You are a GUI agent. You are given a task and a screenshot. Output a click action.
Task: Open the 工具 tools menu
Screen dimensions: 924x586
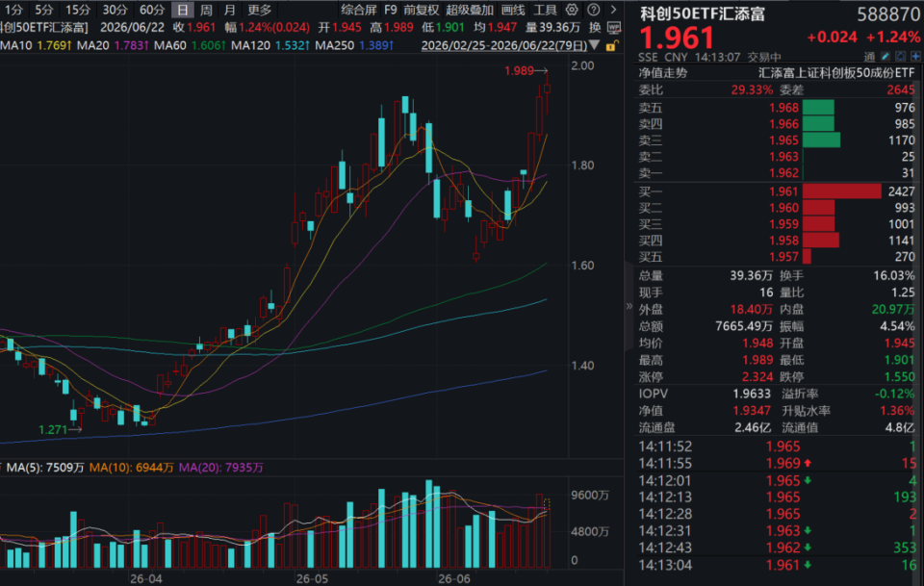pos(545,10)
